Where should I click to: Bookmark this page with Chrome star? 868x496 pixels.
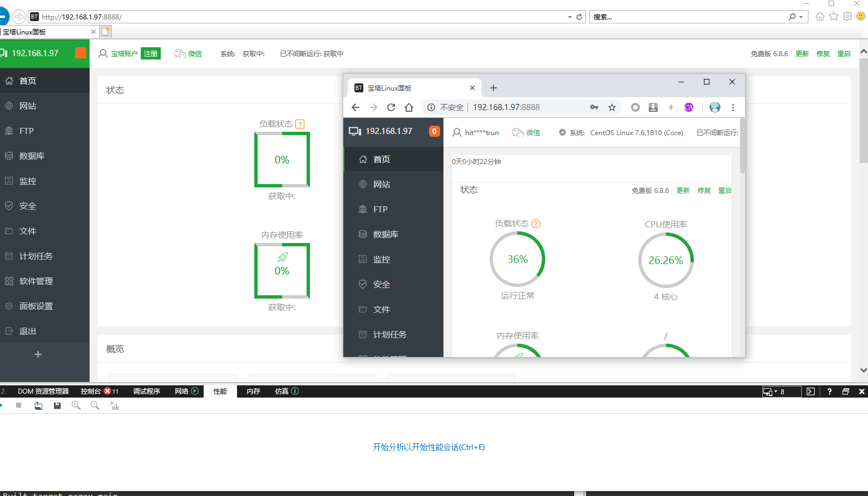point(612,107)
